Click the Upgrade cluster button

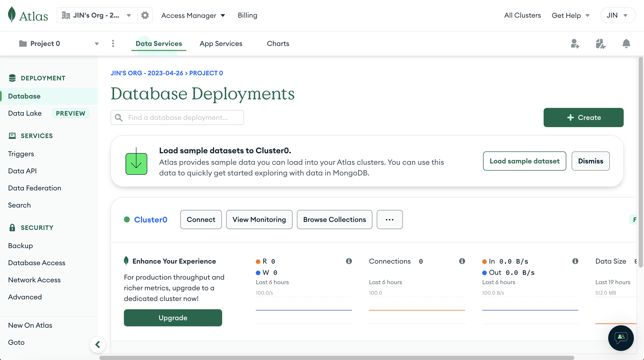coord(173,318)
